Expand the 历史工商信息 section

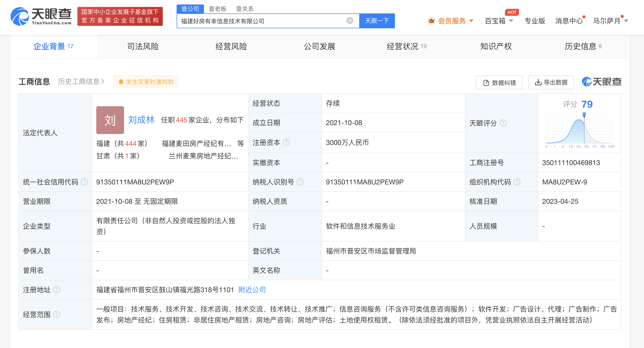coord(80,82)
